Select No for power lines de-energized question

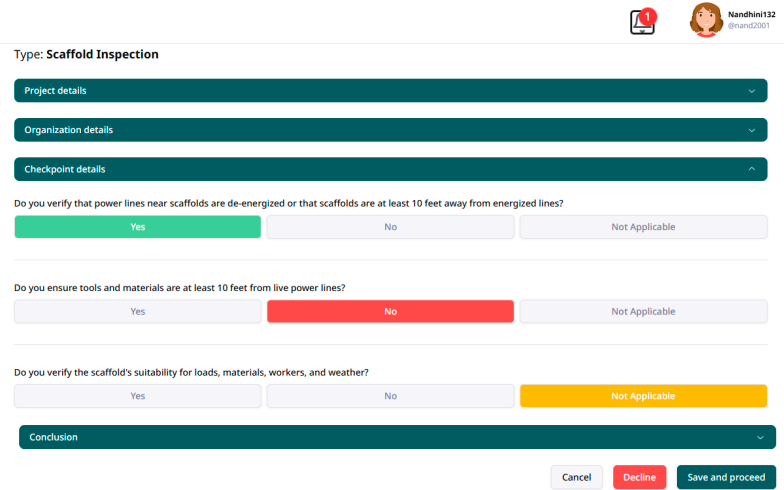[x=390, y=227]
